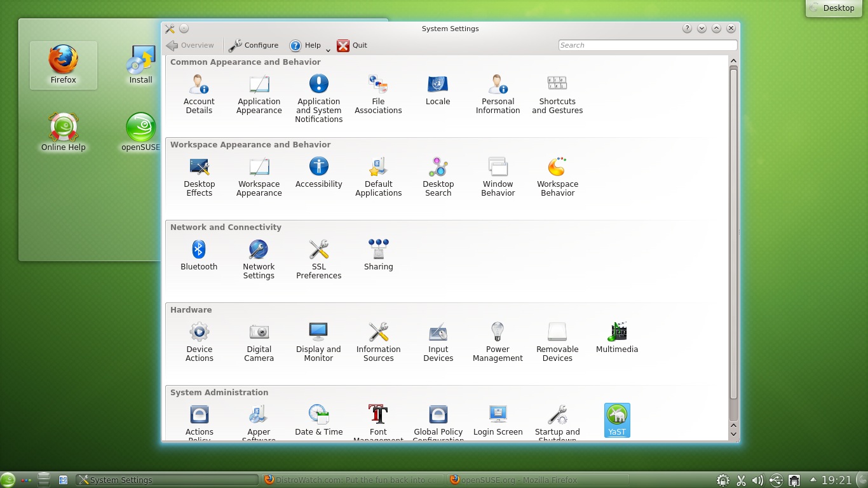
Task: Open Desktop Search settings
Action: pos(438,177)
